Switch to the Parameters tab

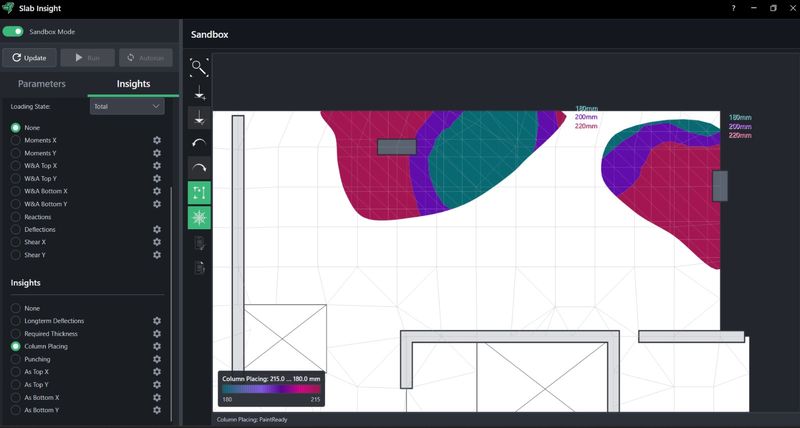point(42,84)
